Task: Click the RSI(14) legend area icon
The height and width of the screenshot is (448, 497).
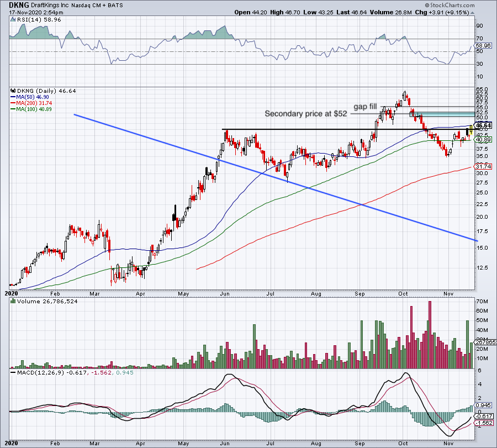Action: pyautogui.click(x=13, y=20)
